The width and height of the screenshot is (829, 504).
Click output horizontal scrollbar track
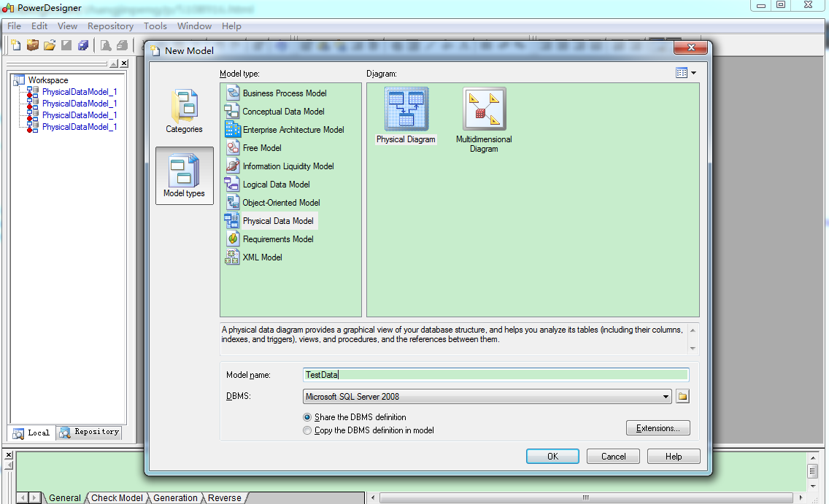click(586, 497)
